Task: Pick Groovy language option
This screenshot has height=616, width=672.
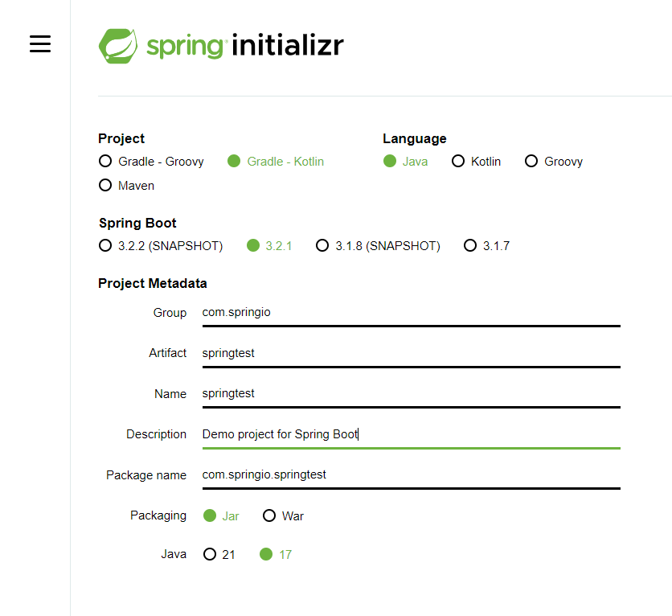Action: (531, 161)
